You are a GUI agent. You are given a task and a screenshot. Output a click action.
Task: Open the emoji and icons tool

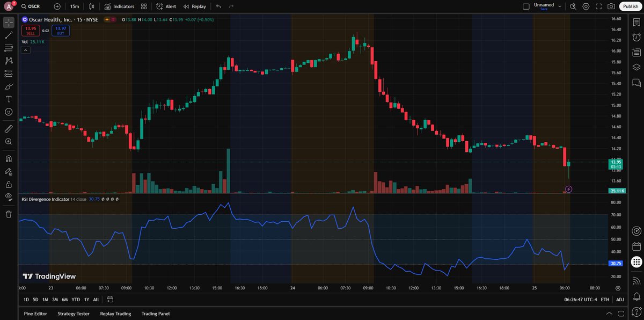pos(9,112)
